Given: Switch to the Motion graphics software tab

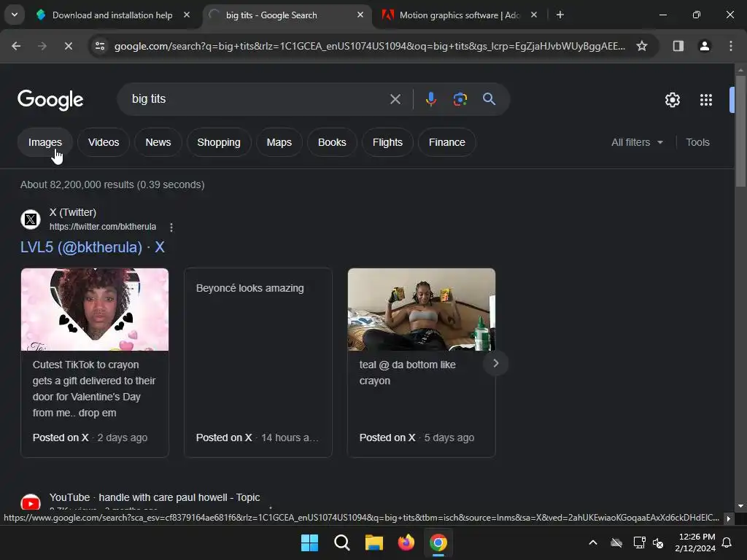Looking at the screenshot, I should pos(460,15).
